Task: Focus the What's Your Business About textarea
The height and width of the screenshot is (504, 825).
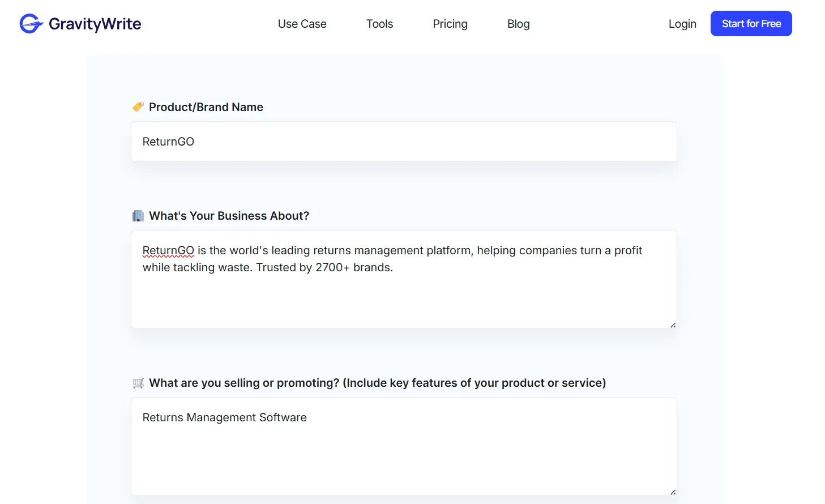Action: tap(404, 279)
